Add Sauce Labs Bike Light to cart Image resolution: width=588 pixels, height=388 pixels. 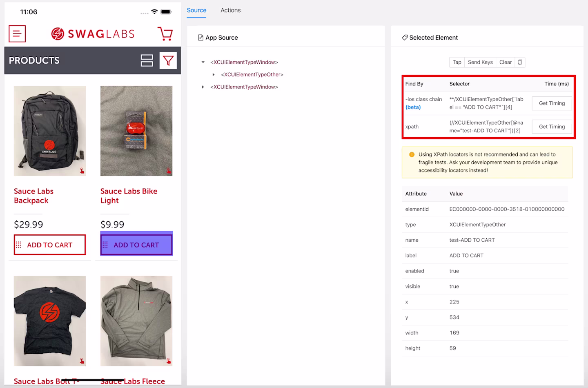point(136,245)
